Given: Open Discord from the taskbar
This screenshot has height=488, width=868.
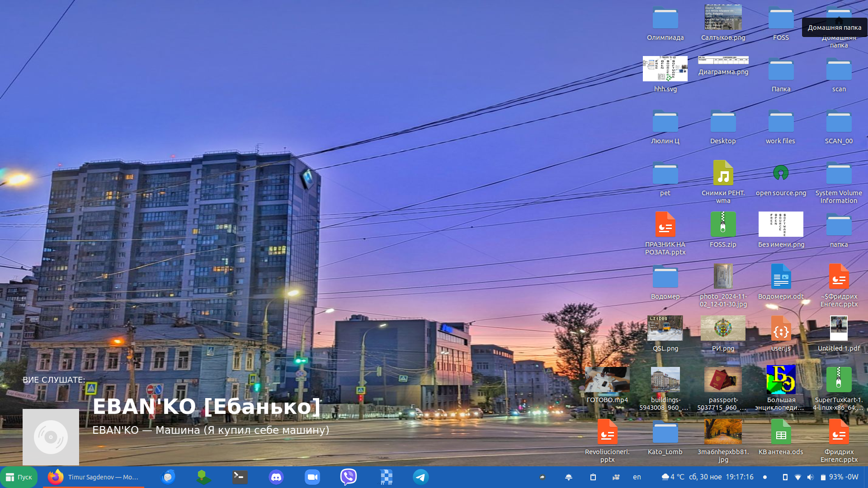Looking at the screenshot, I should pyautogui.click(x=276, y=477).
